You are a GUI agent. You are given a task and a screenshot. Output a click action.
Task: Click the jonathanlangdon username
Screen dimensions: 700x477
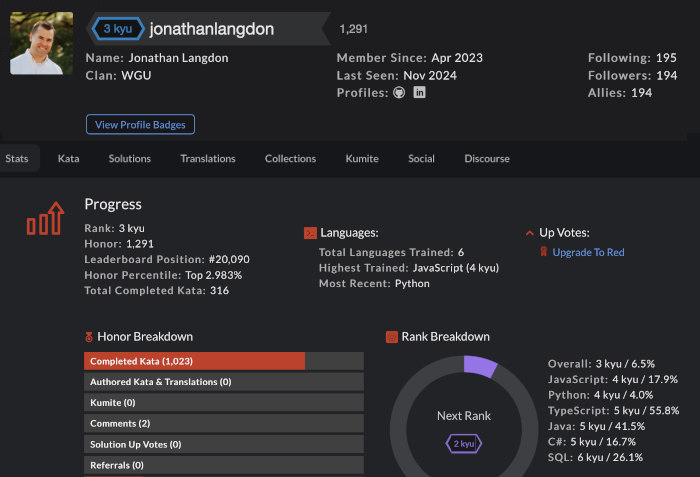(x=212, y=29)
